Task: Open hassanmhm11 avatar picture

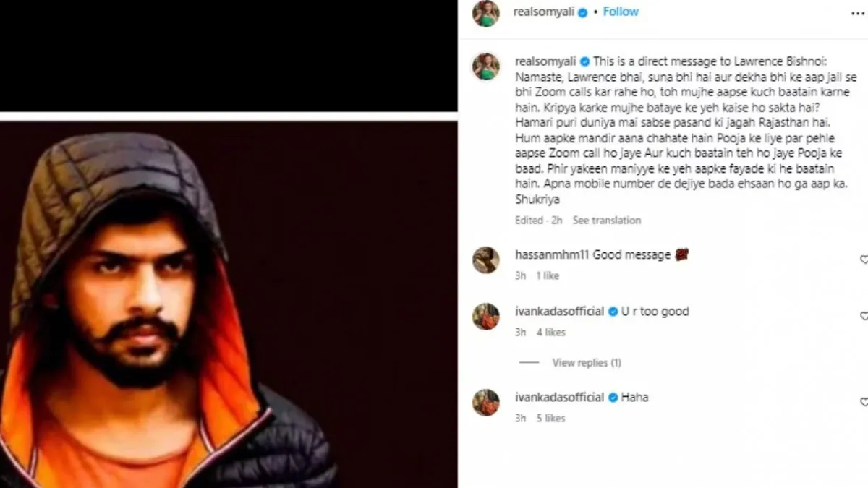Action: pos(485,260)
